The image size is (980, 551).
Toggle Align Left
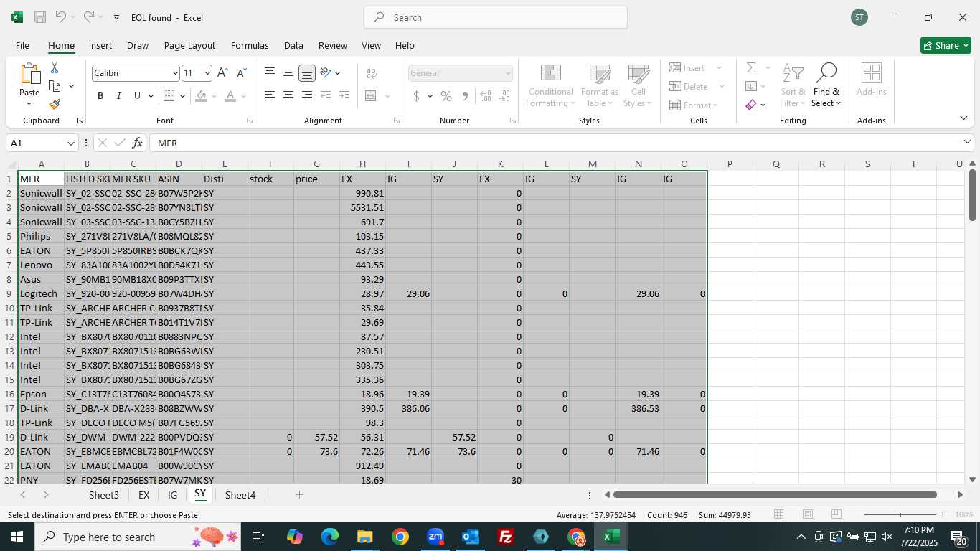coord(270,95)
